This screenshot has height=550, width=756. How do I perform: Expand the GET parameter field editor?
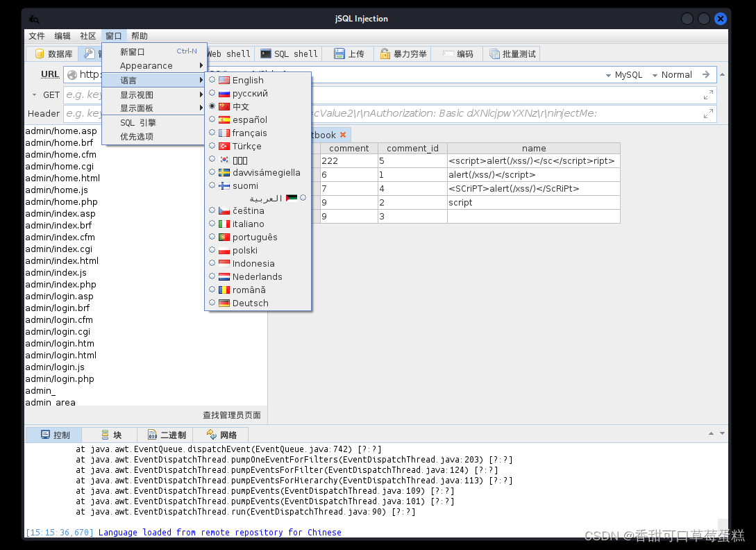tap(708, 95)
